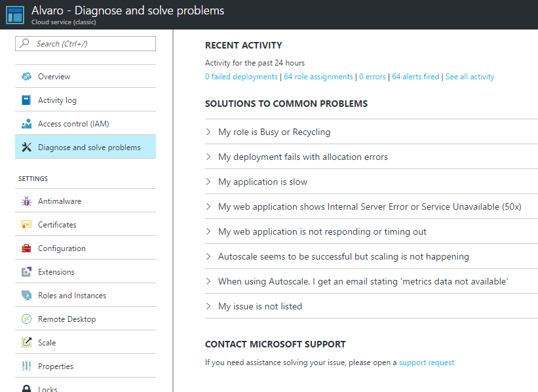Click the Antimalware bug icon

(26, 201)
